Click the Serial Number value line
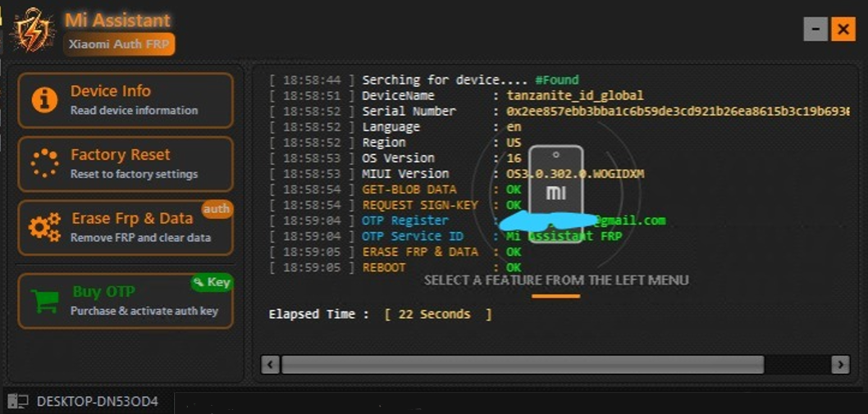Image resolution: width=868 pixels, height=414 pixels. click(x=678, y=111)
